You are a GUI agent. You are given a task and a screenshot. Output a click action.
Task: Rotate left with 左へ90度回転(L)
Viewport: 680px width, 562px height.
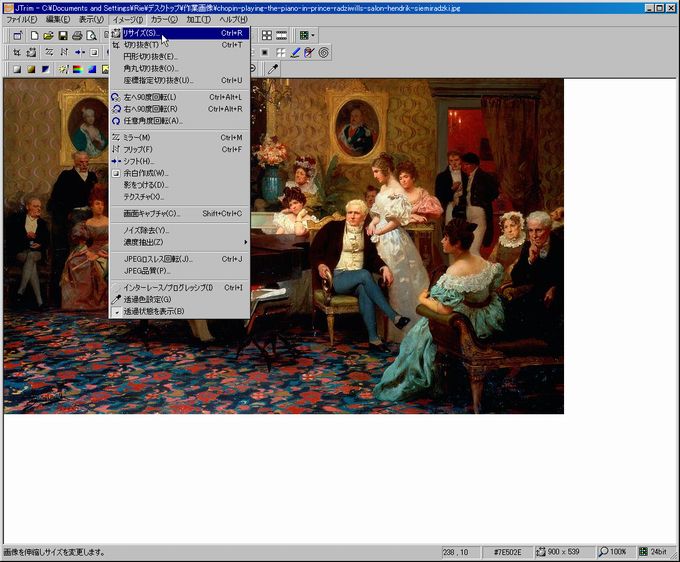(x=180, y=97)
